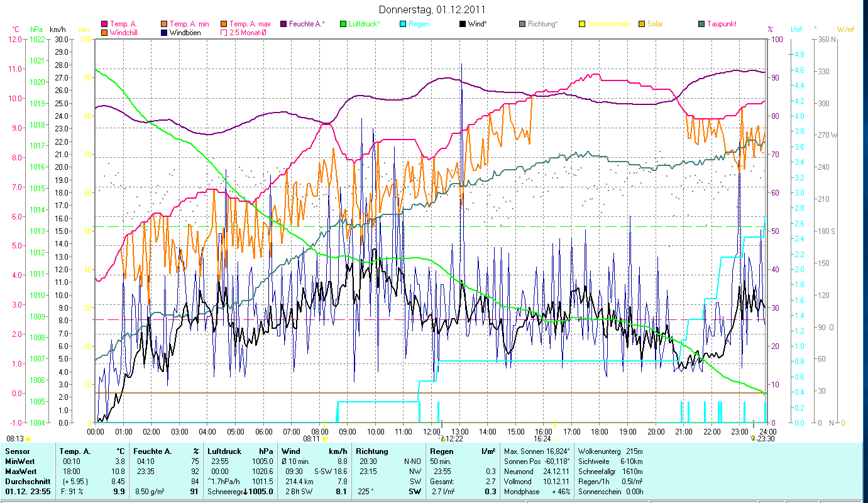Click the Regen legend label
The height and width of the screenshot is (503, 868).
coord(419,24)
